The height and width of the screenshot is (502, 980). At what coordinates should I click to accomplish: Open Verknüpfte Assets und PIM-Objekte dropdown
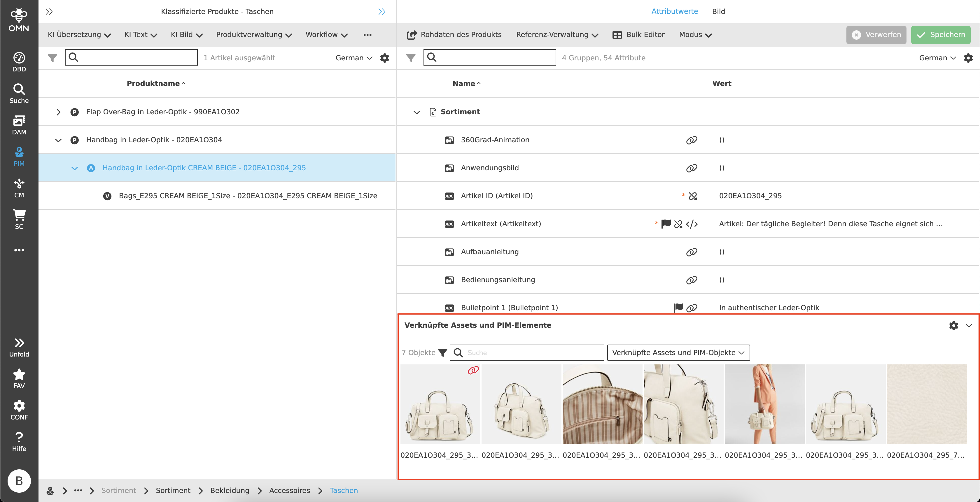(678, 352)
